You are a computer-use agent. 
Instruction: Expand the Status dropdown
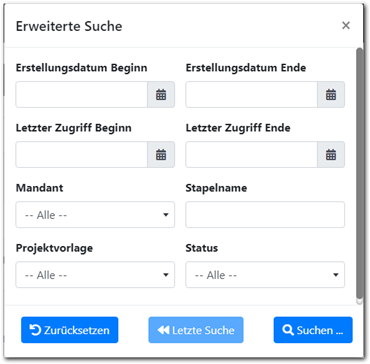[265, 275]
